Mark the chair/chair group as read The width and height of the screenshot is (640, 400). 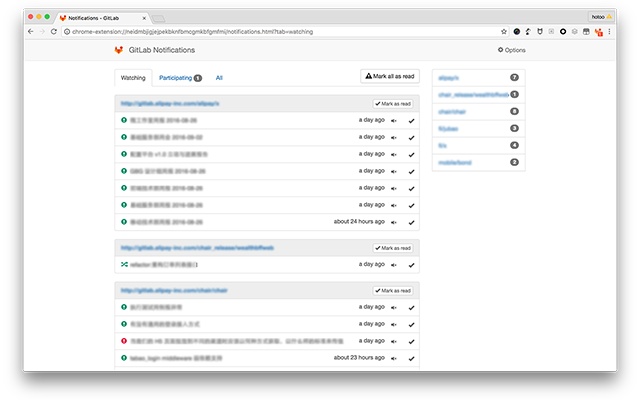pyautogui.click(x=393, y=291)
